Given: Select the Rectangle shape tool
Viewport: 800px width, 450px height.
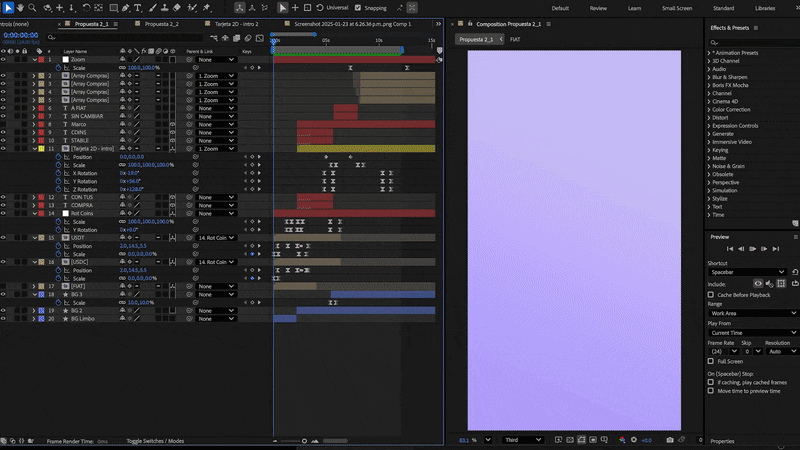Looking at the screenshot, I should point(113,8).
